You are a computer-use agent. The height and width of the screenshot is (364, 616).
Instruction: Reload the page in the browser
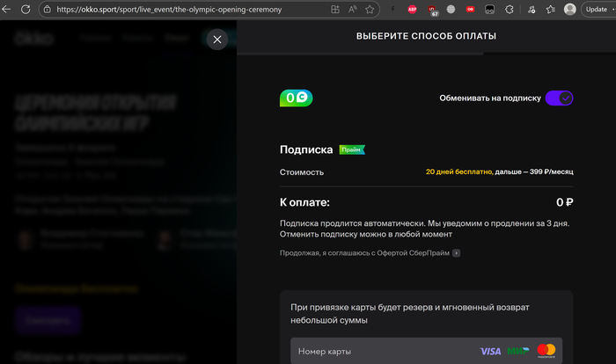tap(26, 9)
